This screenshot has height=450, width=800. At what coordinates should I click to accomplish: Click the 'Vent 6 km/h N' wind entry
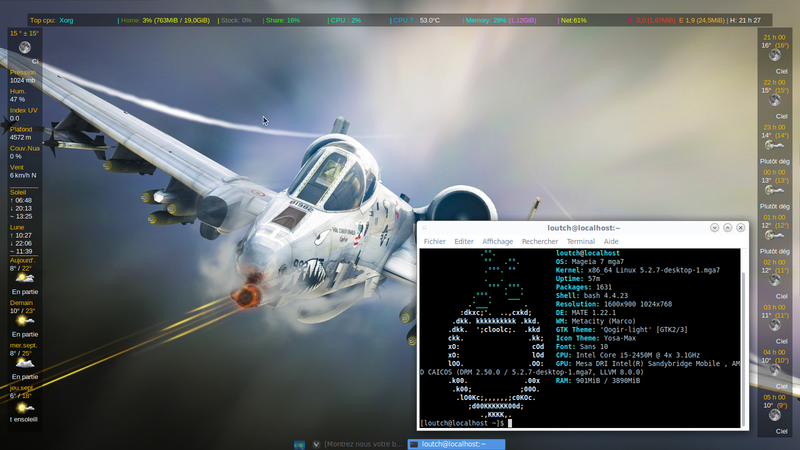pos(23,171)
